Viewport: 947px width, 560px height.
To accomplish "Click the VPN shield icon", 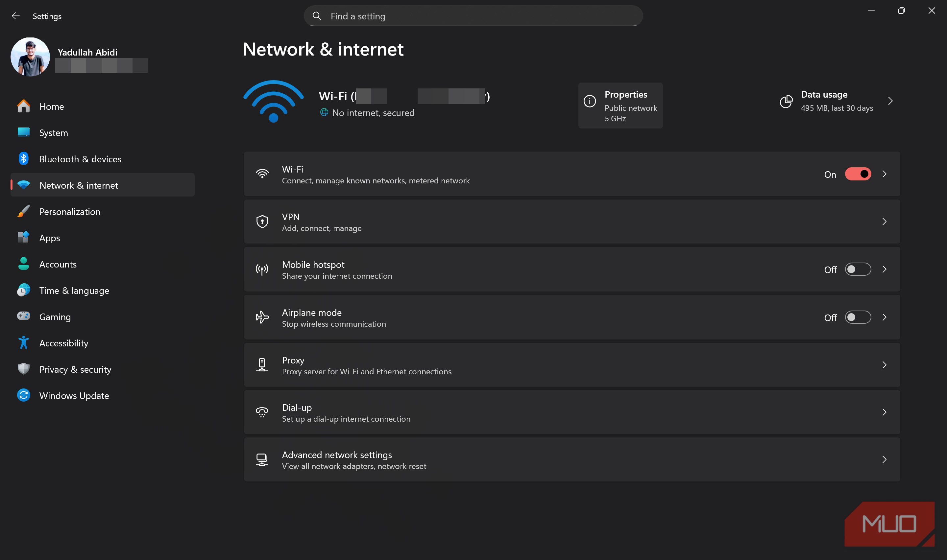I will (x=262, y=222).
